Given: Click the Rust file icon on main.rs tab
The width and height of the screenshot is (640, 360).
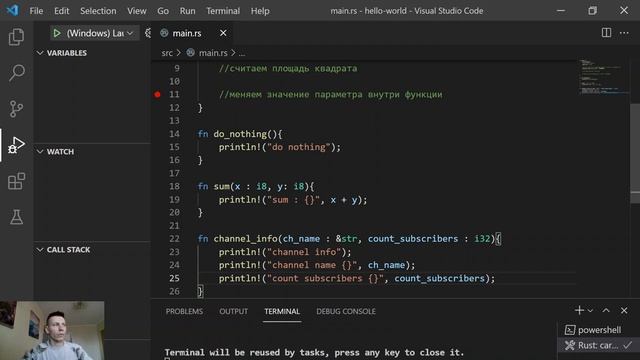Looking at the screenshot, I should 164,33.
